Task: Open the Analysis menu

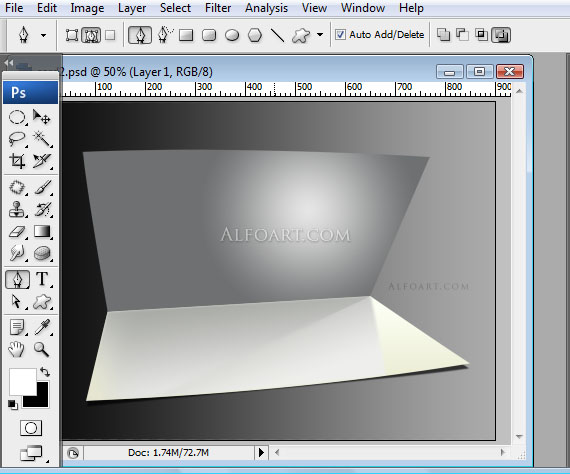Action: tap(266, 8)
